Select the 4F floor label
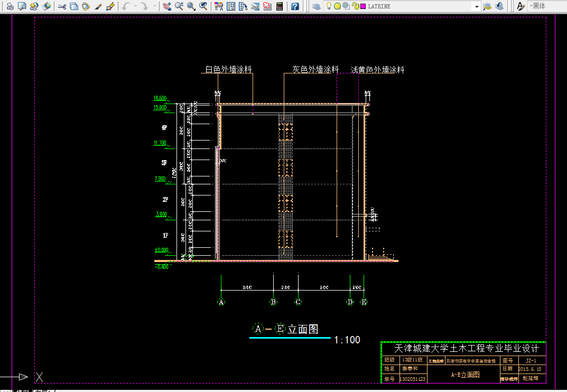 (164, 128)
